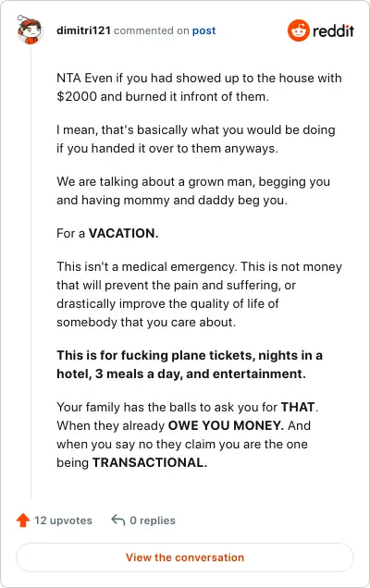Viewport: 370px width, 588px height.
Task: Click the "I mean, that's basically" paragraph
Action: pyautogui.click(x=196, y=139)
